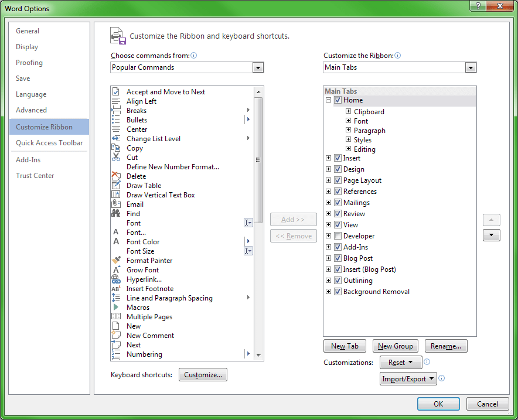Viewport: 518px width, 420px height.
Task: Open keyboard shortcuts Customize... button
Action: coord(203,375)
